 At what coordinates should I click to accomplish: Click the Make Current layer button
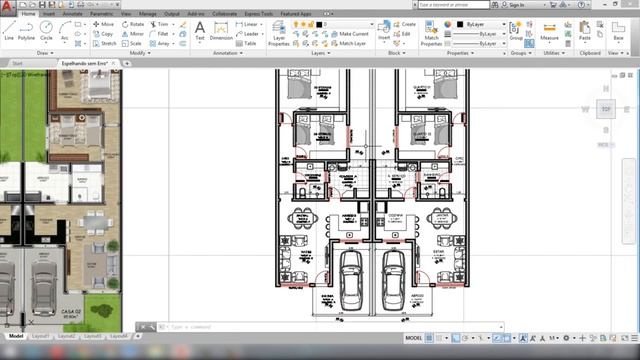coord(350,34)
